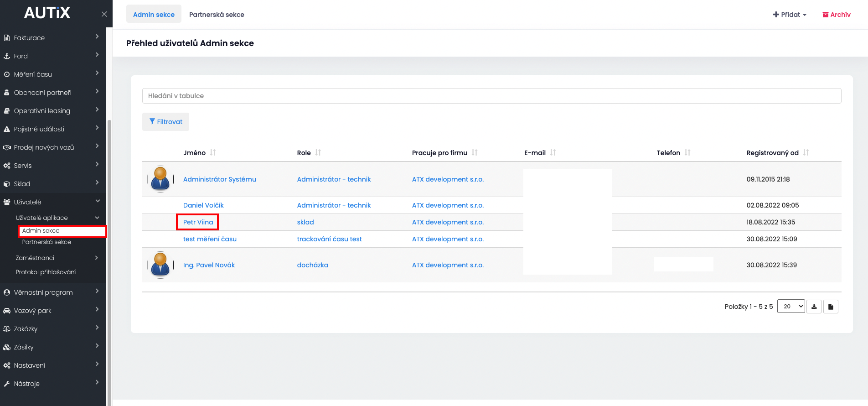Open user Petr Viina
The width and height of the screenshot is (868, 406).
coord(198,222)
